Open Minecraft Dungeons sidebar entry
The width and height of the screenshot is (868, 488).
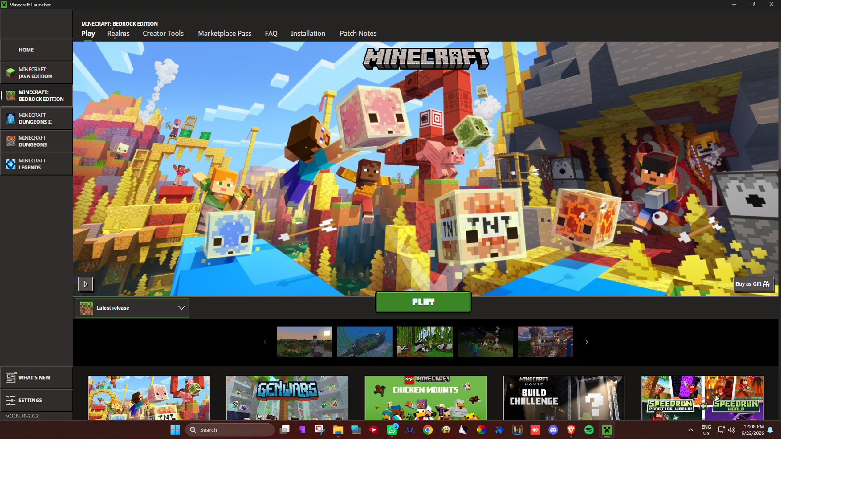coord(36,141)
